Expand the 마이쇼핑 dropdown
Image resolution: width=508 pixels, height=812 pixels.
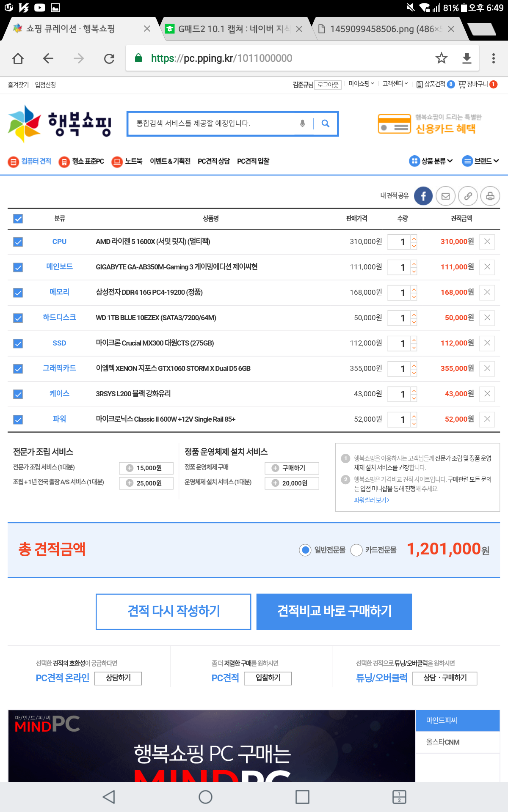pos(361,84)
